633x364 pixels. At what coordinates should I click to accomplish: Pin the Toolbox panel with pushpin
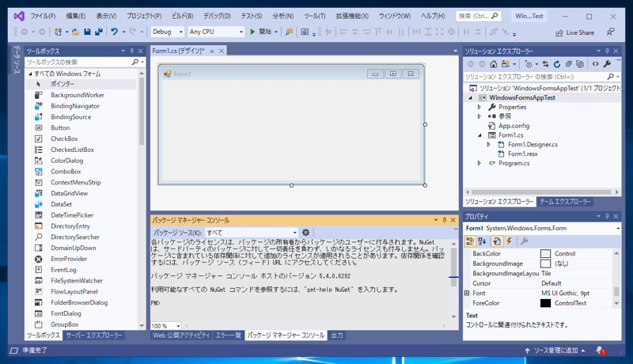pyautogui.click(x=131, y=51)
